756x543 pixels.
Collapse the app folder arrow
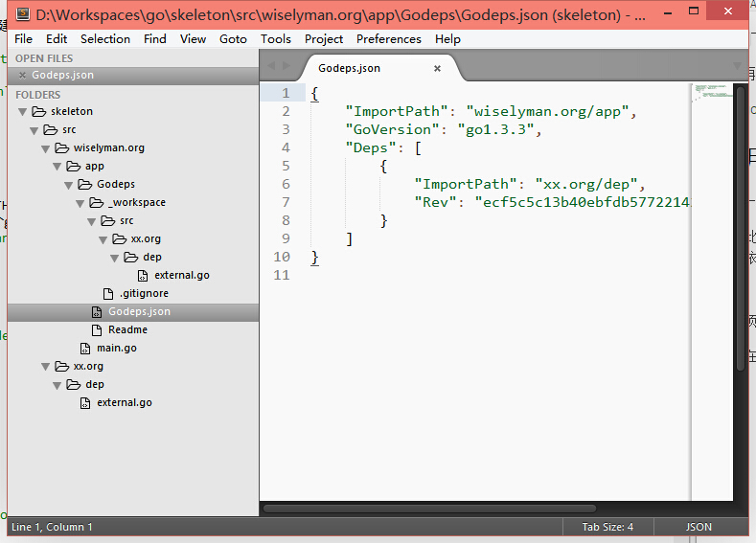click(x=57, y=168)
